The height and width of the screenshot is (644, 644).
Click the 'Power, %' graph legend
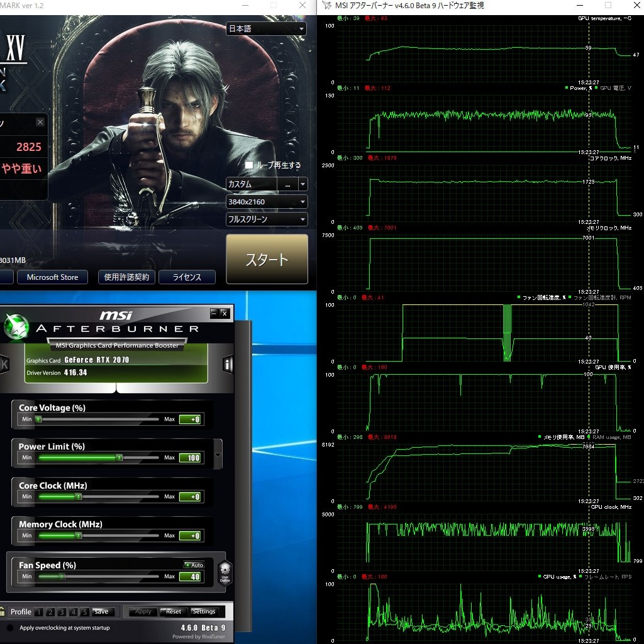coord(580,88)
